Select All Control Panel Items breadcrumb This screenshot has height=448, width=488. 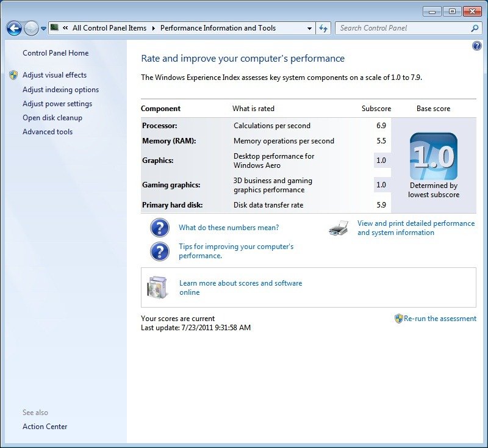[x=109, y=28]
